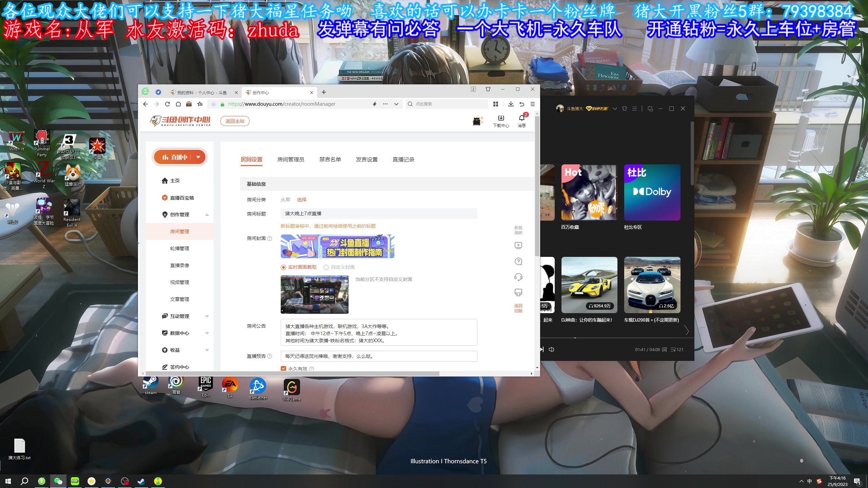
Task: Collapse the 创作管理 sidebar section
Action: tap(207, 215)
